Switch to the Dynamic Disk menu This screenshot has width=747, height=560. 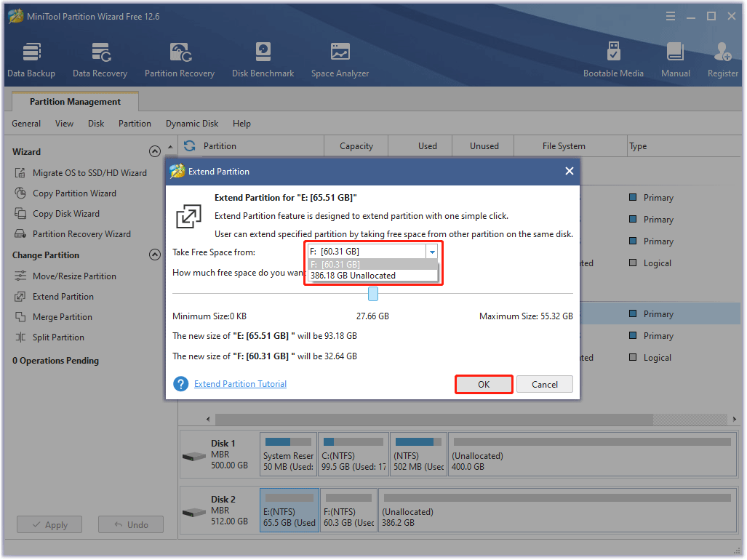point(191,124)
